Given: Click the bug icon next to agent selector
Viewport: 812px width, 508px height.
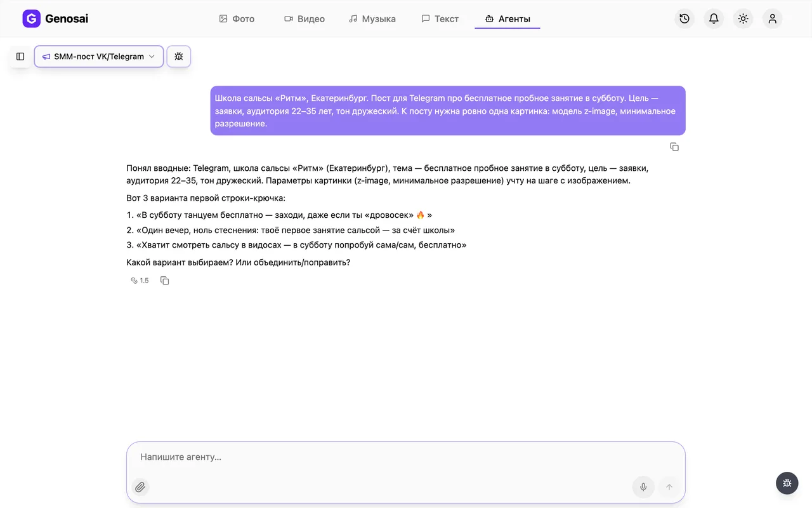Looking at the screenshot, I should [x=179, y=57].
